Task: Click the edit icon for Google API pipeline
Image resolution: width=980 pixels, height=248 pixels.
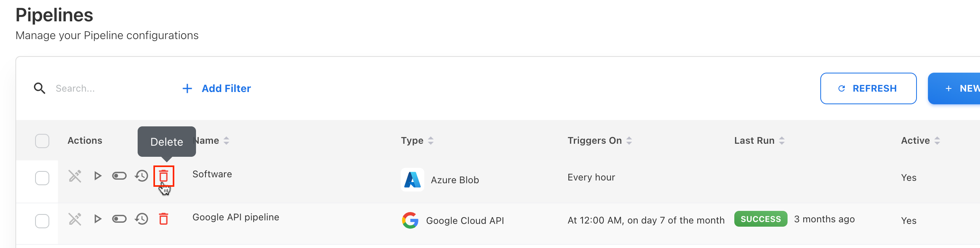Action: click(x=75, y=219)
